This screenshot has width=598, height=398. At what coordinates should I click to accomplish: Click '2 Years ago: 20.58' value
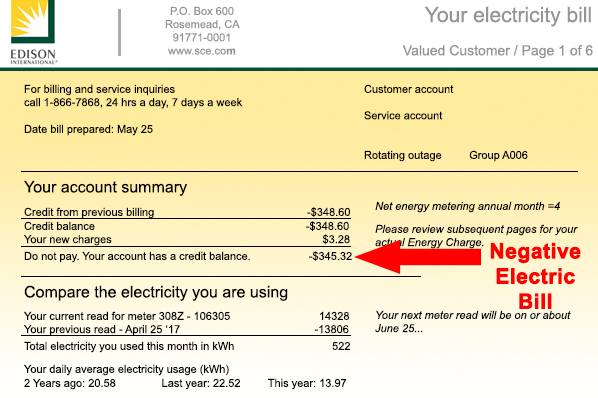[x=70, y=383]
